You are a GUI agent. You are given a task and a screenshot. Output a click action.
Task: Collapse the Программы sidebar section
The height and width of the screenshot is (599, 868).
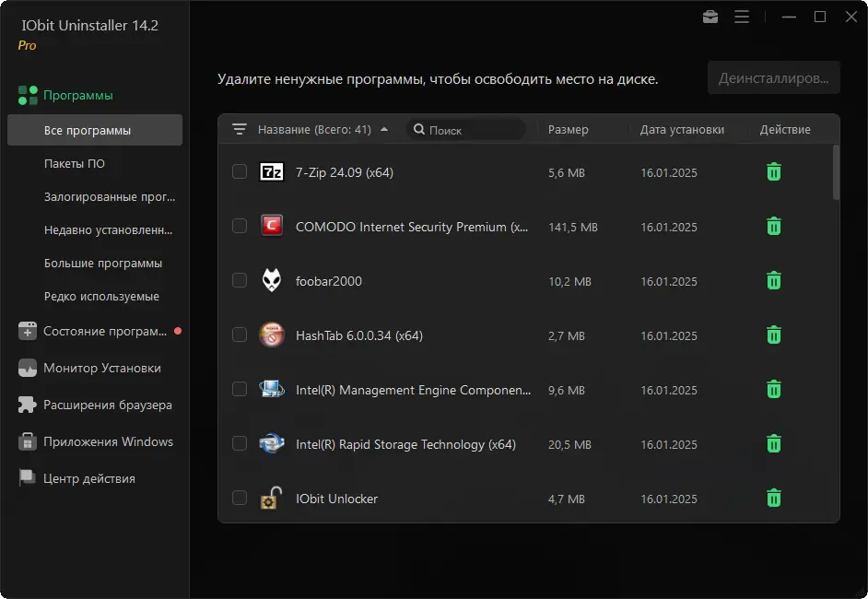click(78, 95)
